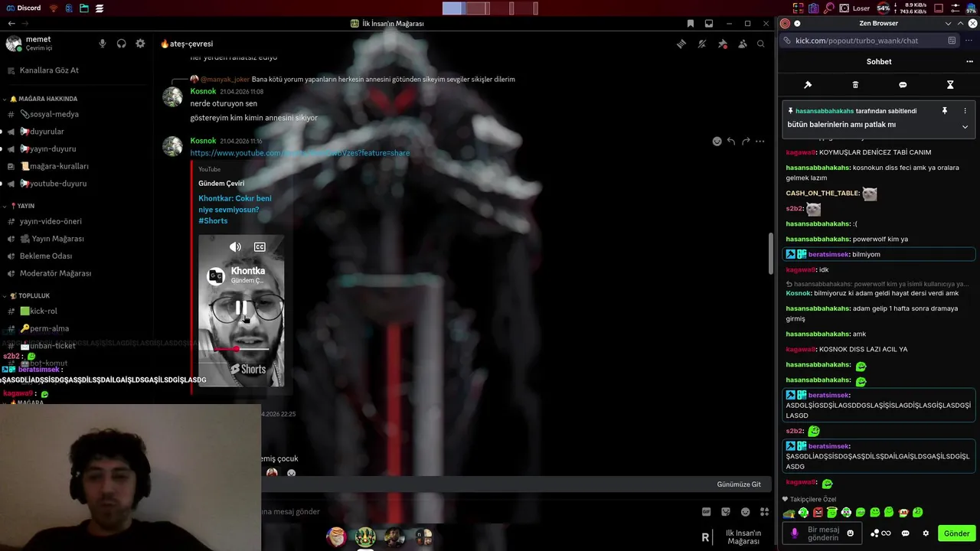980x551 pixels.
Task: Toggle captions on the embedded video
Action: point(260,246)
